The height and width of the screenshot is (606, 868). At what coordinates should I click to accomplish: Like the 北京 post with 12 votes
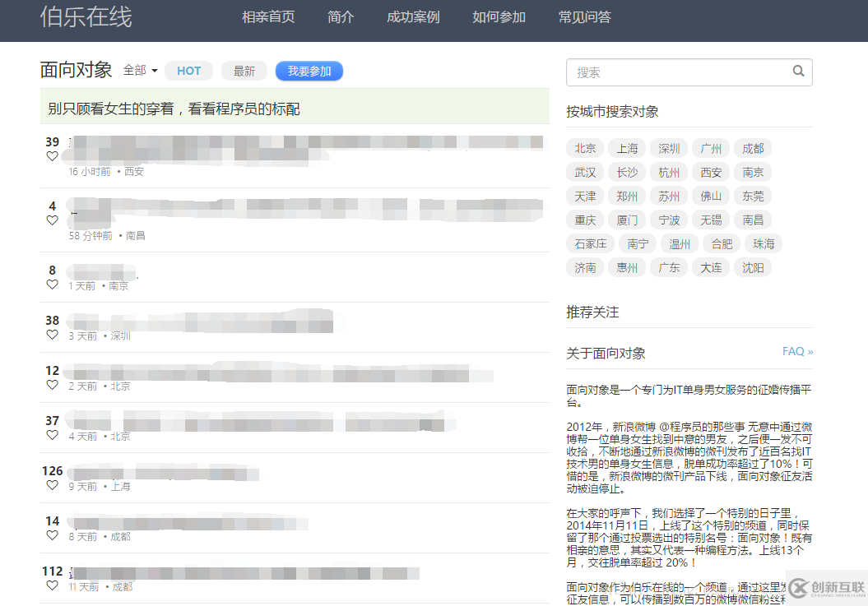[x=52, y=385]
